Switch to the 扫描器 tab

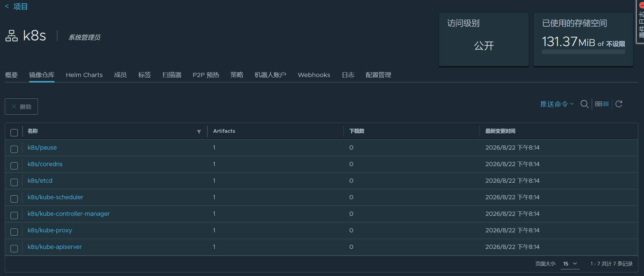[172, 75]
